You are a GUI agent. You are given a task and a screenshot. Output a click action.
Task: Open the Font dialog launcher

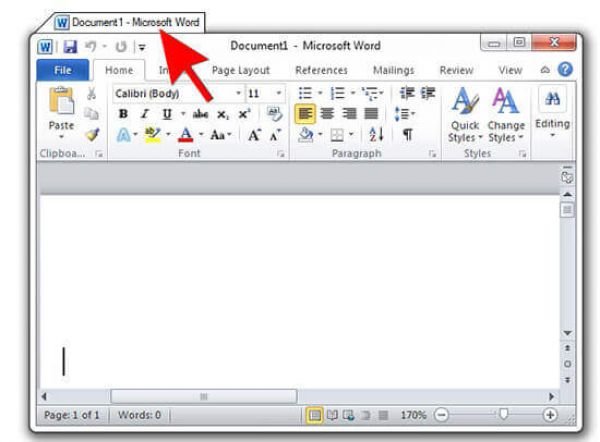(x=281, y=154)
